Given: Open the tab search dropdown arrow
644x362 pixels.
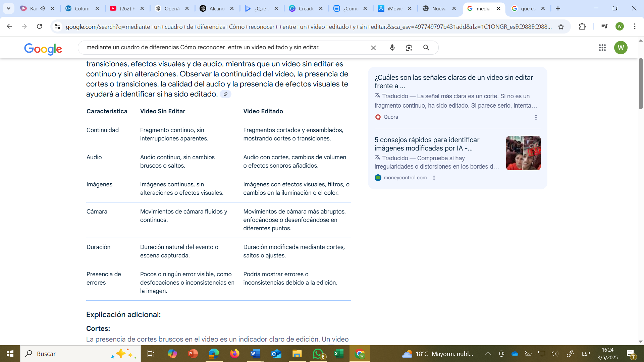Looking at the screenshot, I should tap(8, 8).
